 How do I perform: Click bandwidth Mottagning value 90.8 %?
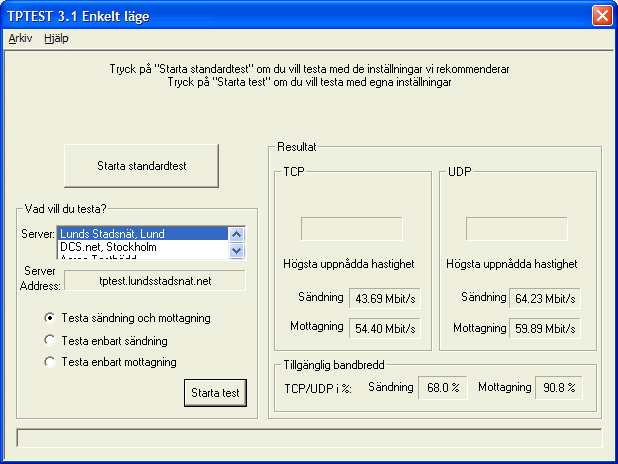[558, 388]
